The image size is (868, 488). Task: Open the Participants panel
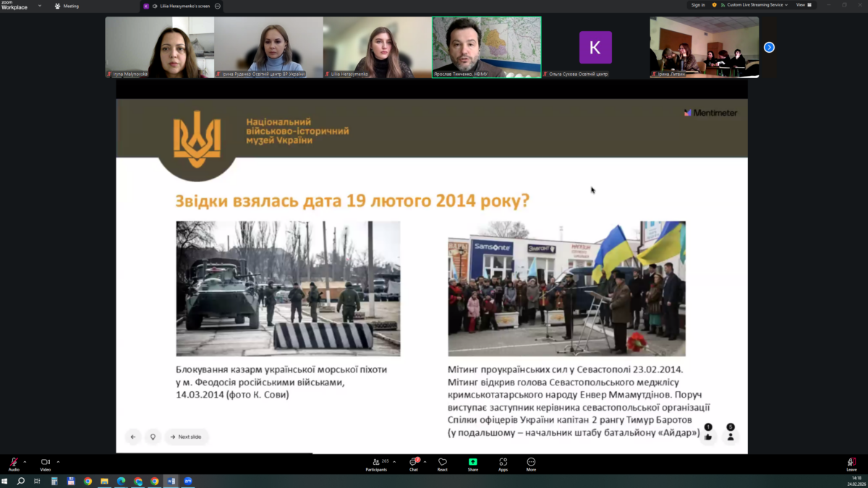(376, 463)
